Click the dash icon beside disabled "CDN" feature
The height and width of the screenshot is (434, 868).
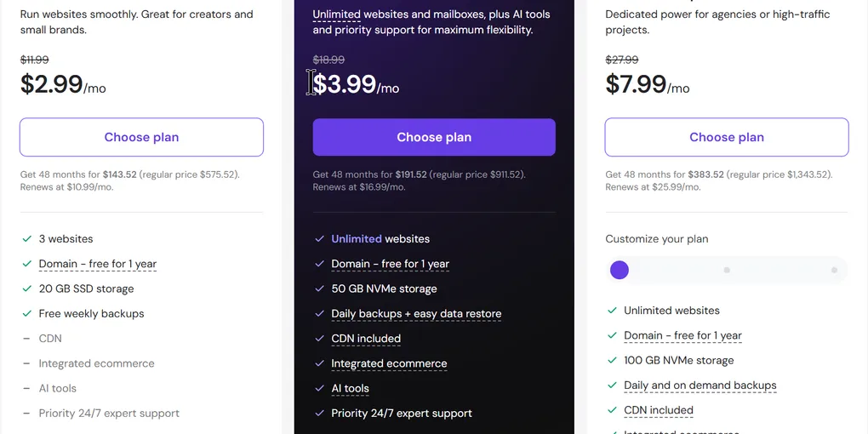point(26,339)
